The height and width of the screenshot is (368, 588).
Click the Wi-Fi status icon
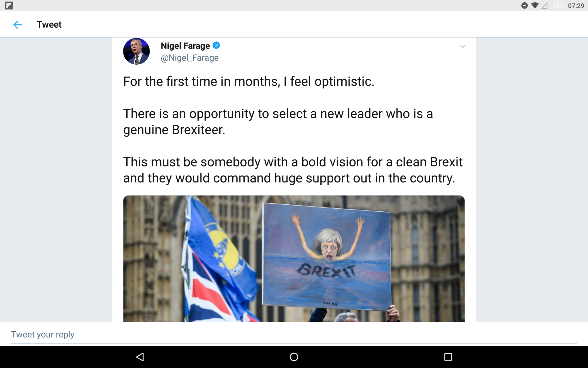coord(535,5)
